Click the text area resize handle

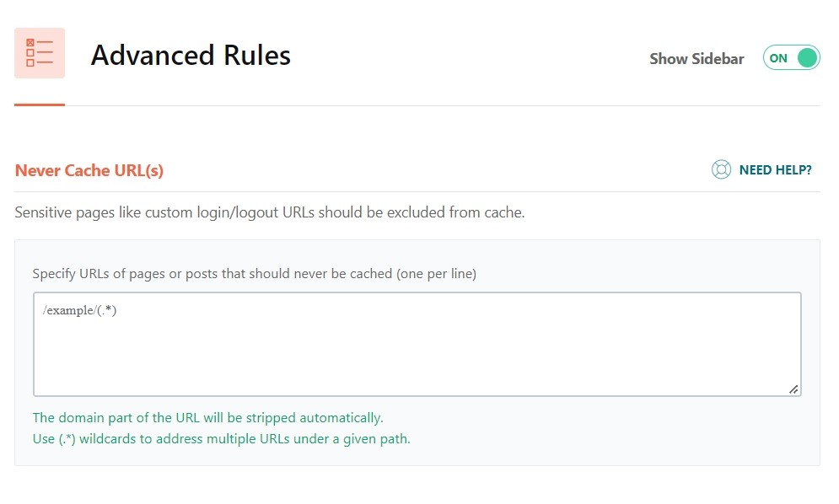click(x=793, y=389)
